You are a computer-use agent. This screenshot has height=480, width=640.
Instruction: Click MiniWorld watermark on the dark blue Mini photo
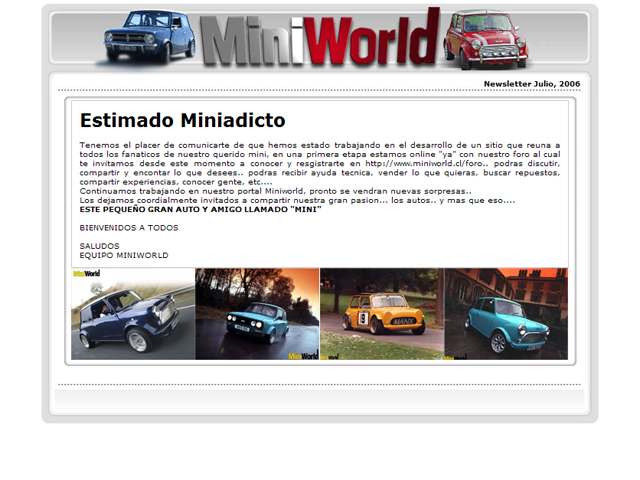pos(86,273)
